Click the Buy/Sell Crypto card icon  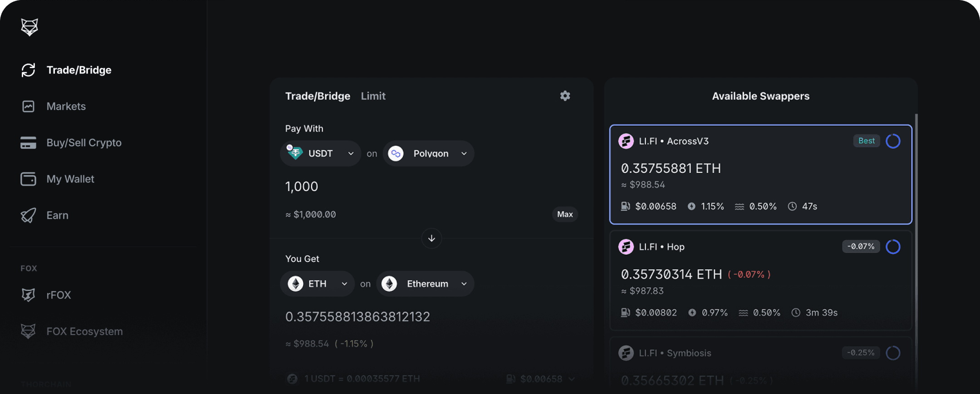[28, 143]
